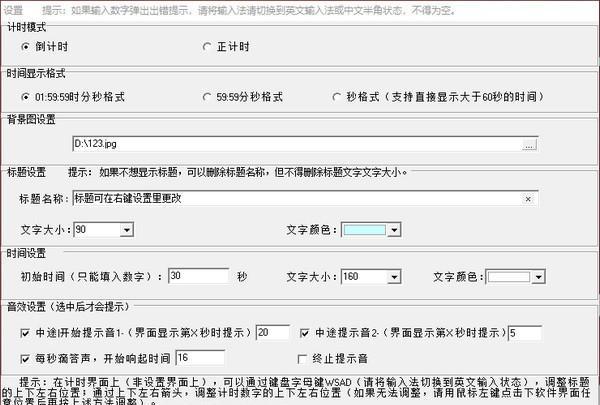
Task: Click 提示音1 seconds field showing 20
Action: [273, 332]
